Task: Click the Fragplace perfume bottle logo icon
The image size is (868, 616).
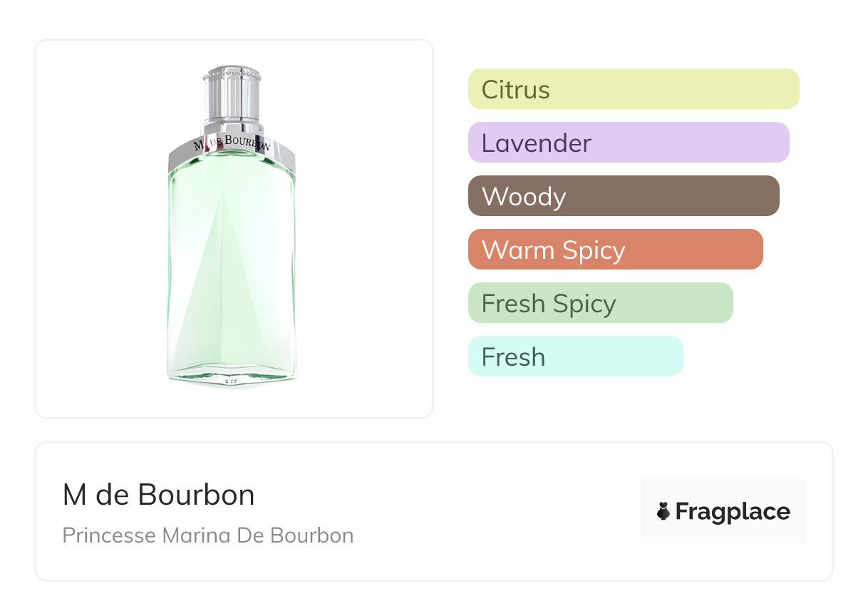Action: [x=663, y=511]
